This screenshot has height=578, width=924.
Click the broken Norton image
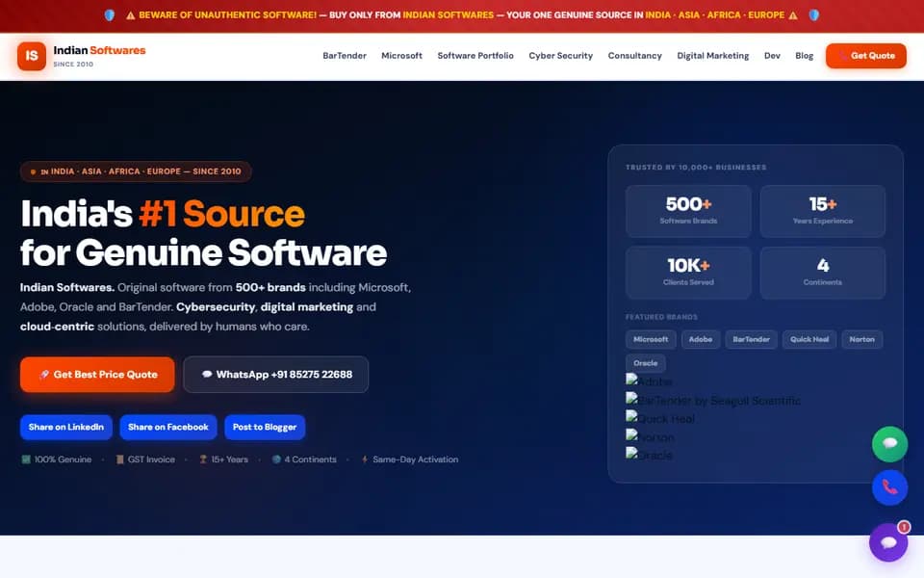[x=650, y=437]
